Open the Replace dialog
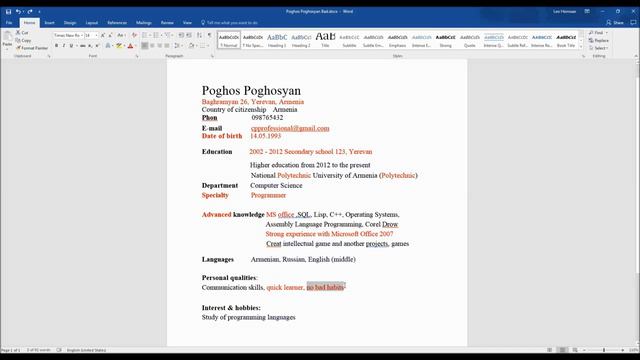 (x=599, y=40)
